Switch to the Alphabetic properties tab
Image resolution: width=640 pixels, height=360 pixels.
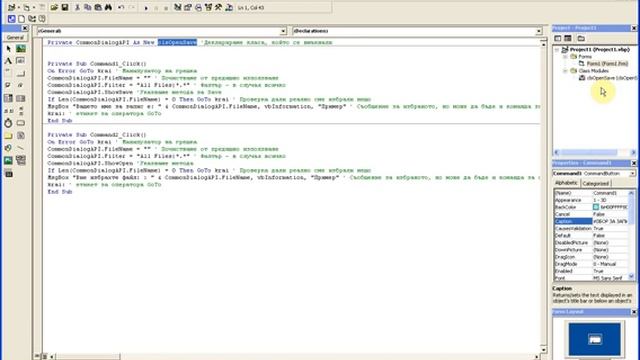(567, 183)
